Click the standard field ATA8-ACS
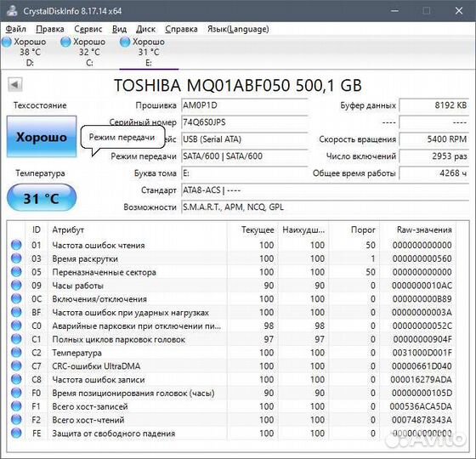476x459 pixels. (x=326, y=190)
